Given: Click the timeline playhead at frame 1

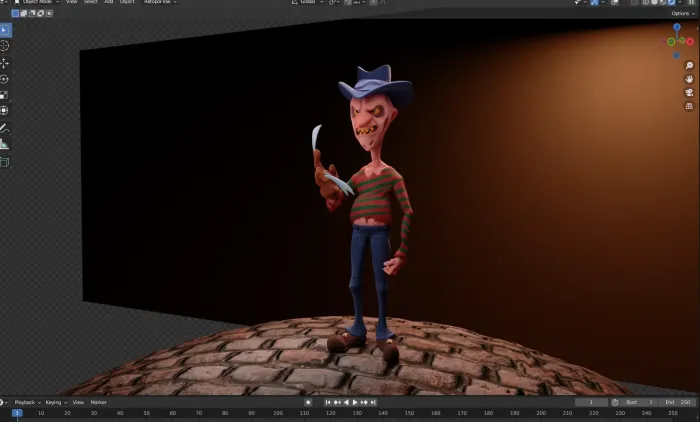Looking at the screenshot, I should pyautogui.click(x=17, y=414).
